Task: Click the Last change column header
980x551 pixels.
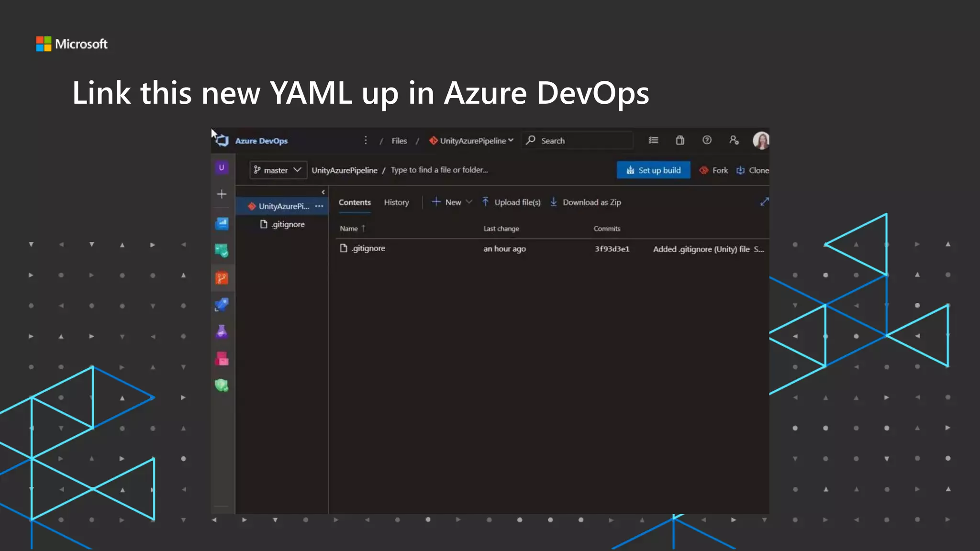Action: pyautogui.click(x=501, y=229)
